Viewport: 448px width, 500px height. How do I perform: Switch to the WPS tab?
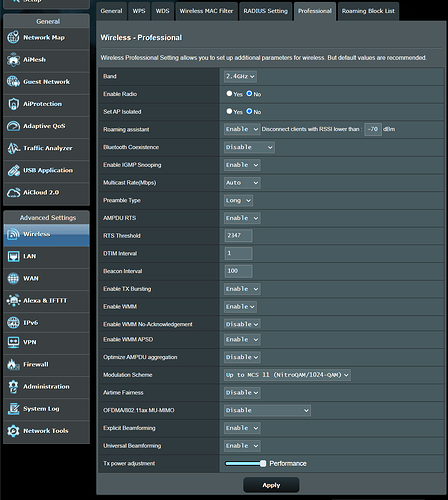coord(139,11)
